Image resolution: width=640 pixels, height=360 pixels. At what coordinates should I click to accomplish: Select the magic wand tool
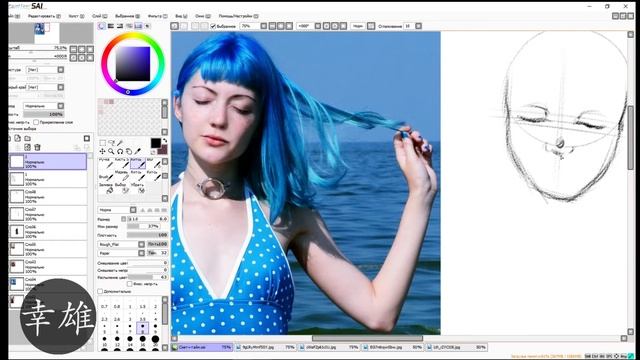coord(120,143)
